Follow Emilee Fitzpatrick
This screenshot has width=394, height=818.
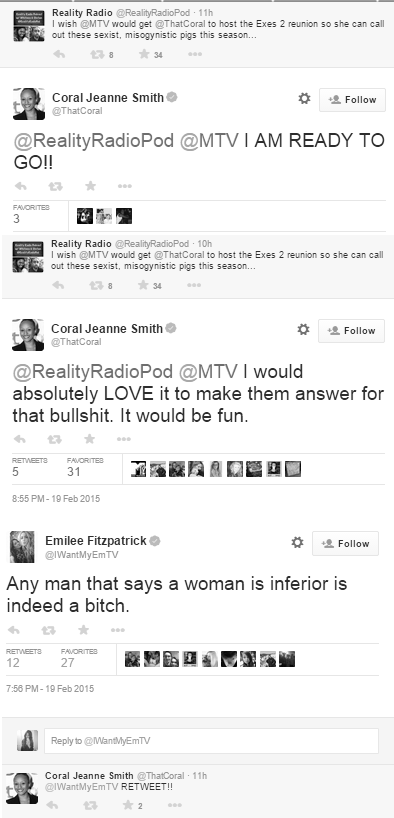click(x=345, y=543)
